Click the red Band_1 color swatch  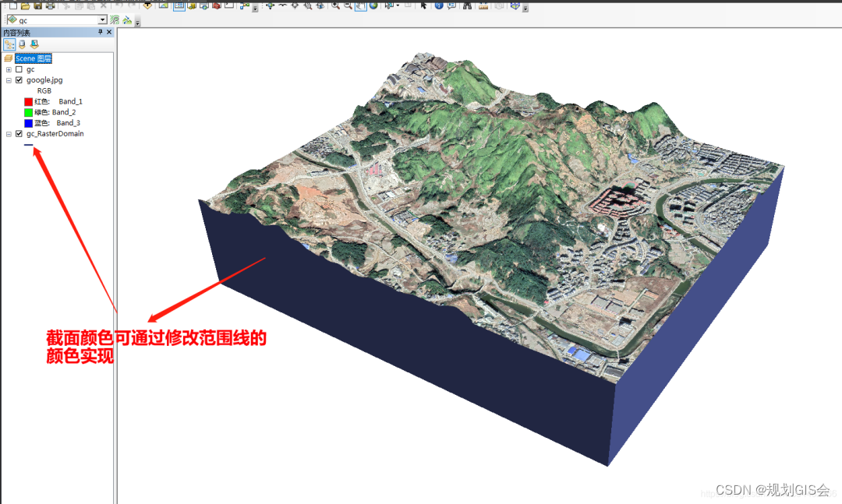pos(29,101)
